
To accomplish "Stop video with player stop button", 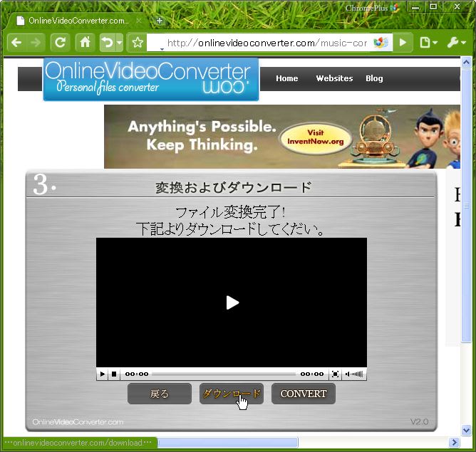I will (114, 374).
